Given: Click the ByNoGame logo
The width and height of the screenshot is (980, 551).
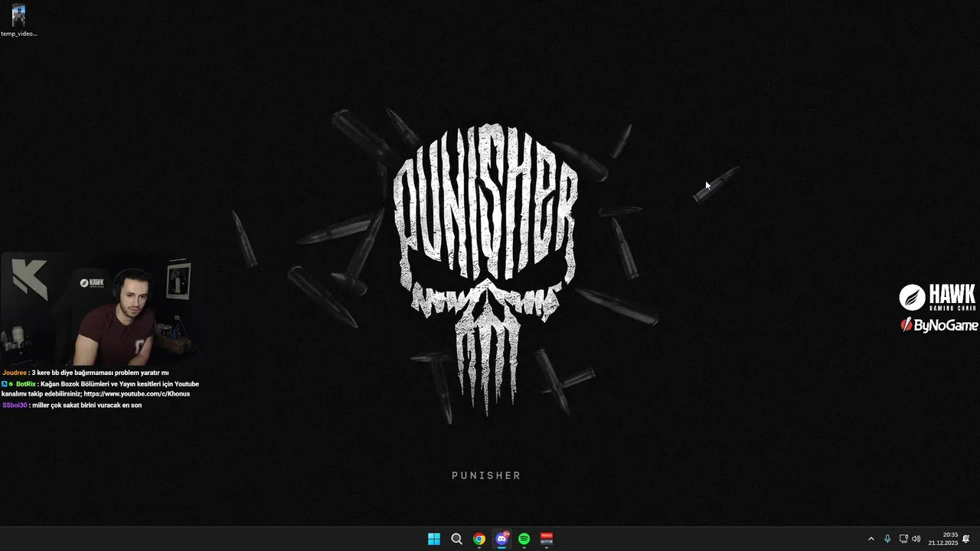Looking at the screenshot, I should pos(939,325).
